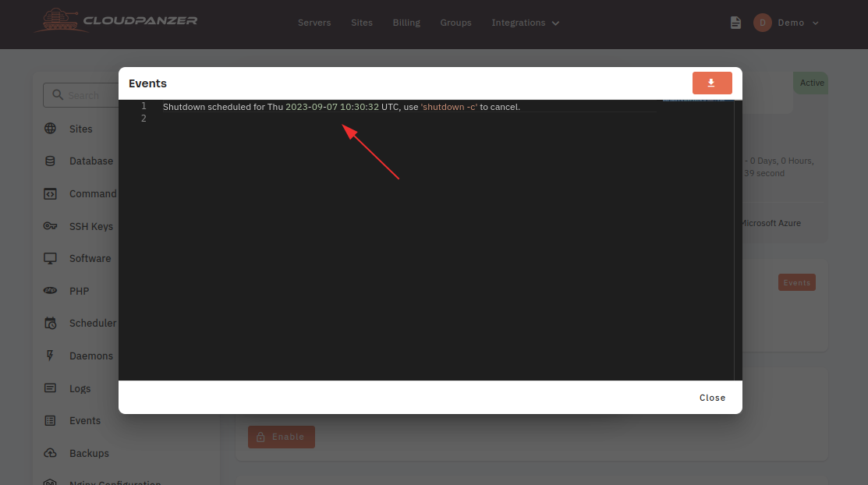Open the Groups page
The image size is (868, 485).
455,23
